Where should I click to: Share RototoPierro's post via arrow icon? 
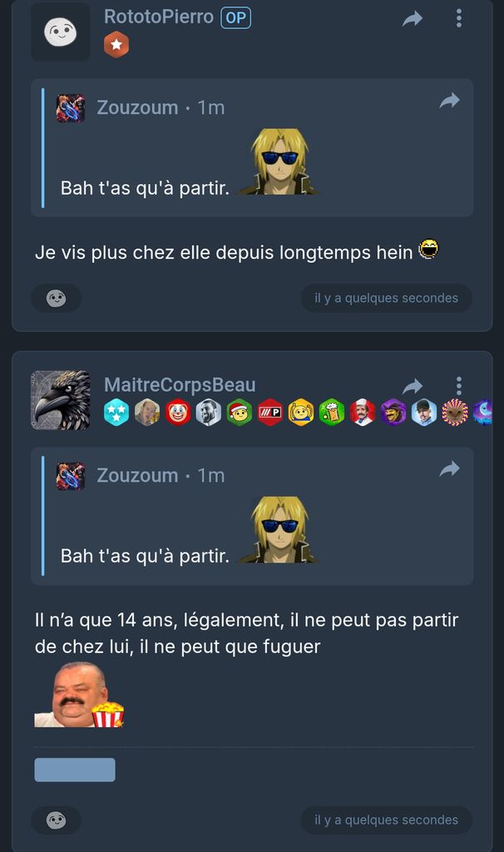coord(413,20)
